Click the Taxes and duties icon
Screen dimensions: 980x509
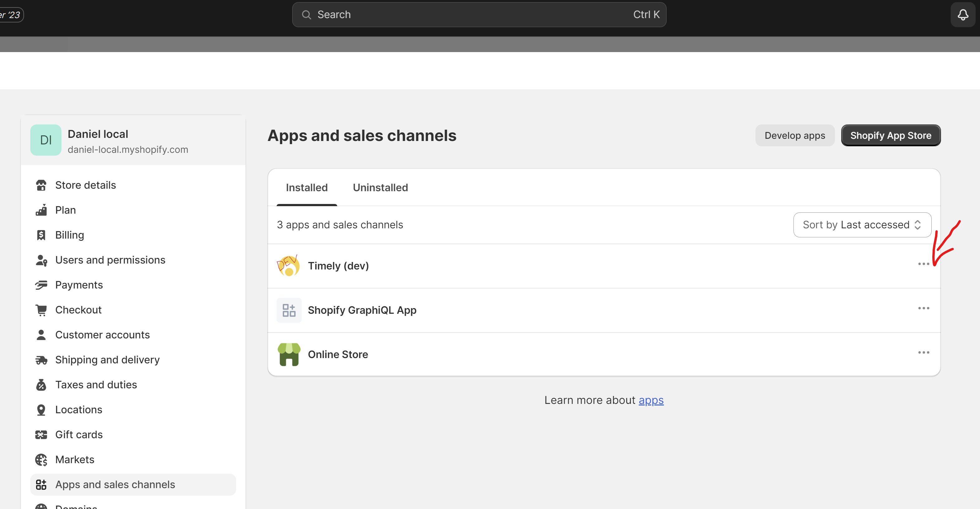click(x=41, y=385)
